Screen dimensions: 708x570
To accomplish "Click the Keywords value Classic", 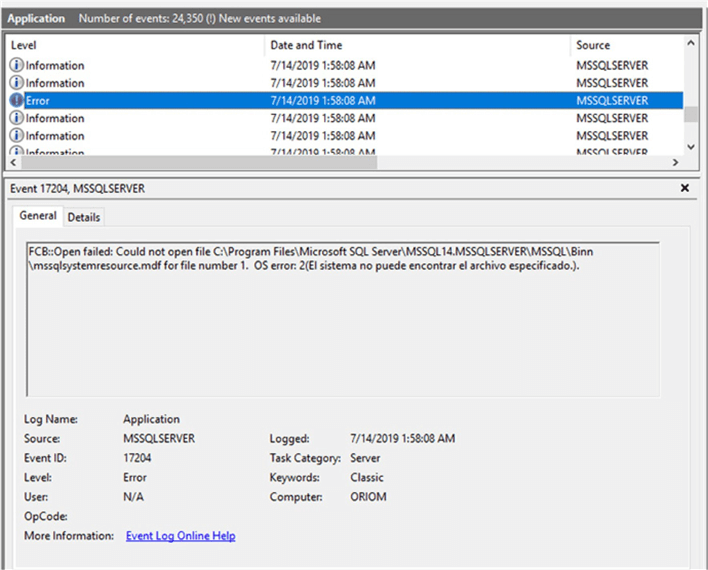I will click(367, 477).
